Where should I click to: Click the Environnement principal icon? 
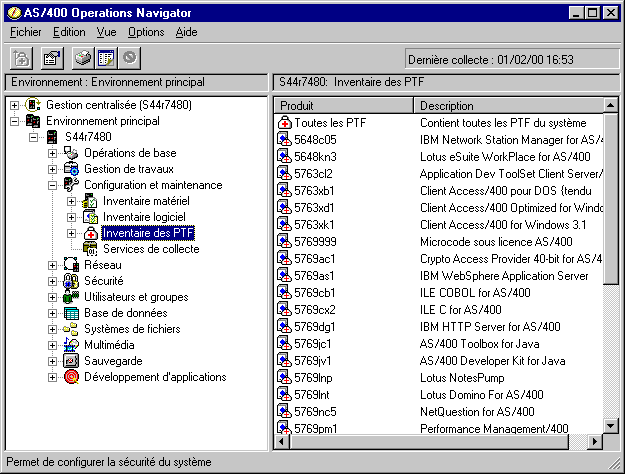click(33, 121)
